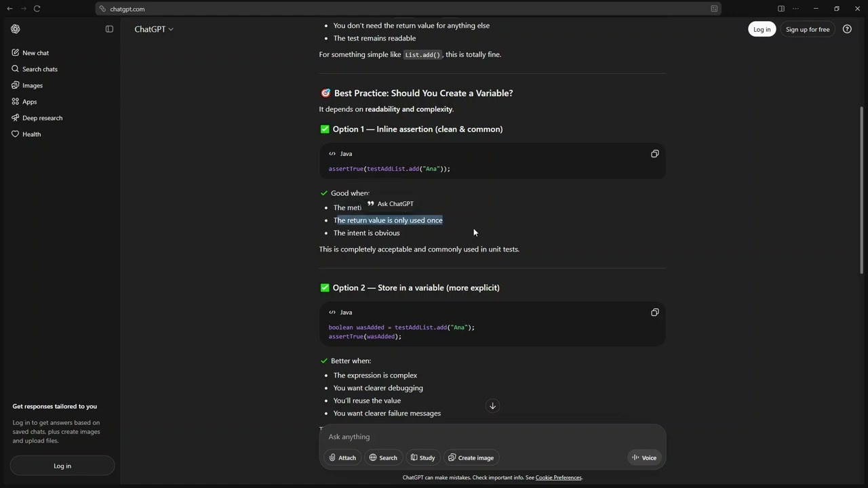
Task: Open the browser three-dot menu
Action: [x=795, y=9]
